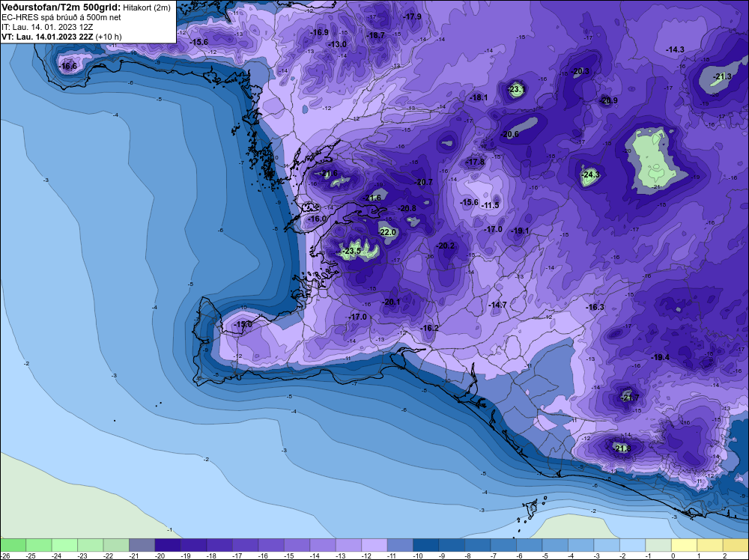Click the -20.3 temperature label
This screenshot has height=560, width=749.
[580, 72]
